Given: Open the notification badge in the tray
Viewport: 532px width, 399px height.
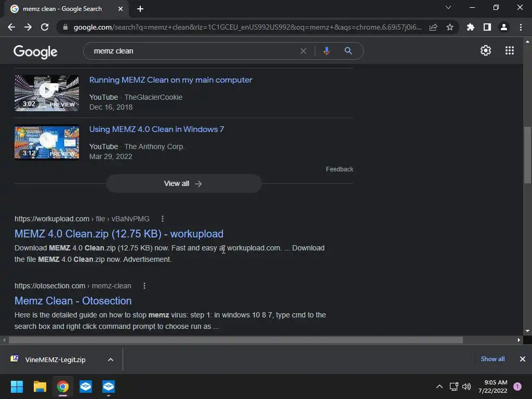Looking at the screenshot, I should 517,387.
